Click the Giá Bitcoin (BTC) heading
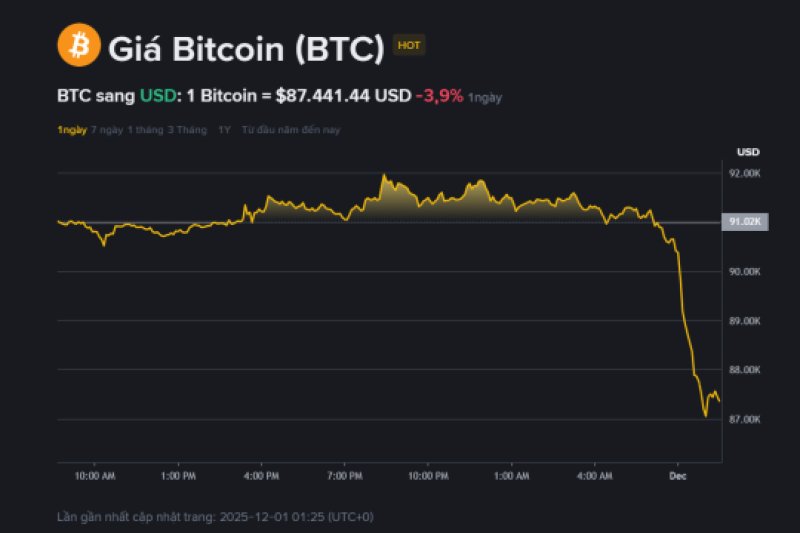The height and width of the screenshot is (533, 800). tap(245, 48)
